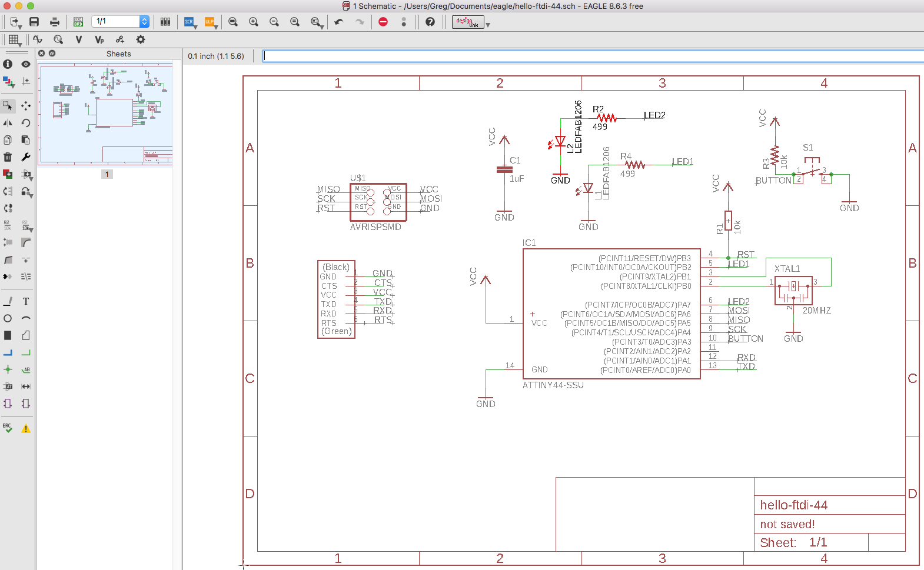Click the V voltage probe icon
Screen dimensions: 924x570
(x=78, y=39)
